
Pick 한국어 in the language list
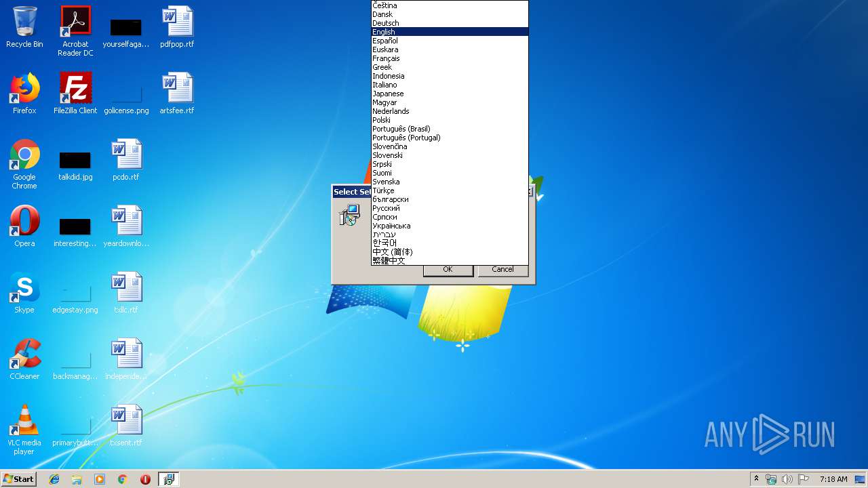tap(450, 243)
